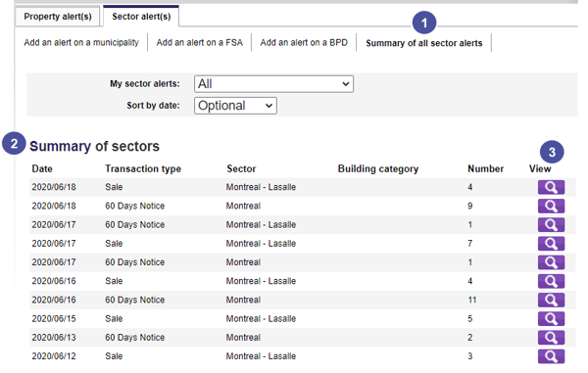
Task: Click the number 7 cell
Action: 470,244
